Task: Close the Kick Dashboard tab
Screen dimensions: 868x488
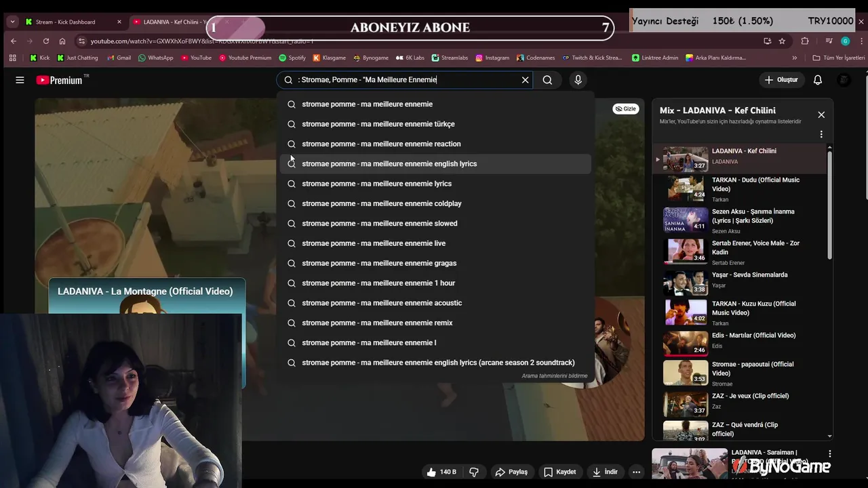Action: tap(119, 22)
